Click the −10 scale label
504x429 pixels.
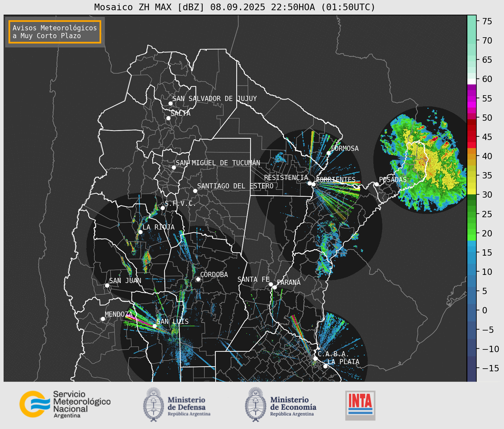click(x=490, y=349)
